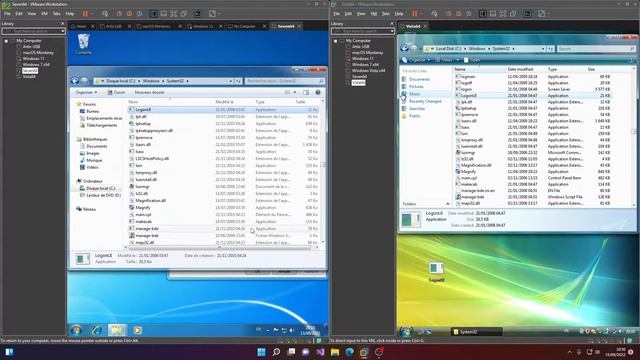Toggle the library sidebar in left VMware window
Screen dimensions: 640x360
[x=154, y=13]
